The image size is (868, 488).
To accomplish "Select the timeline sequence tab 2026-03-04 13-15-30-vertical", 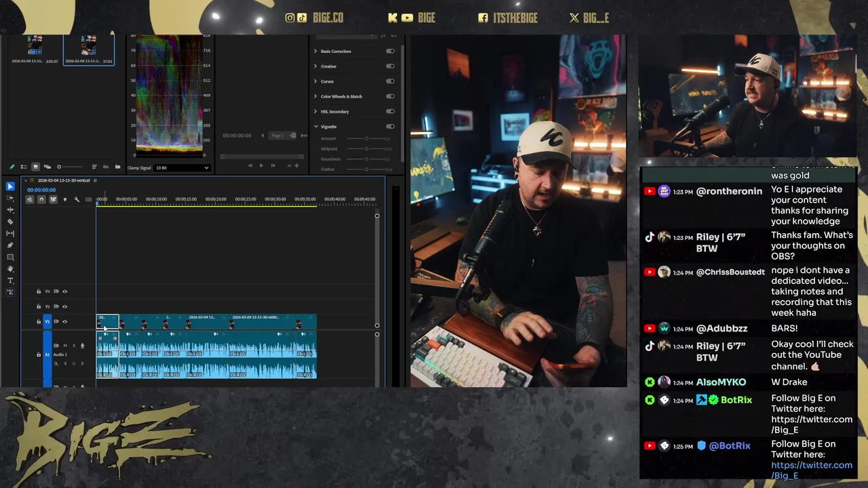I will coord(63,180).
